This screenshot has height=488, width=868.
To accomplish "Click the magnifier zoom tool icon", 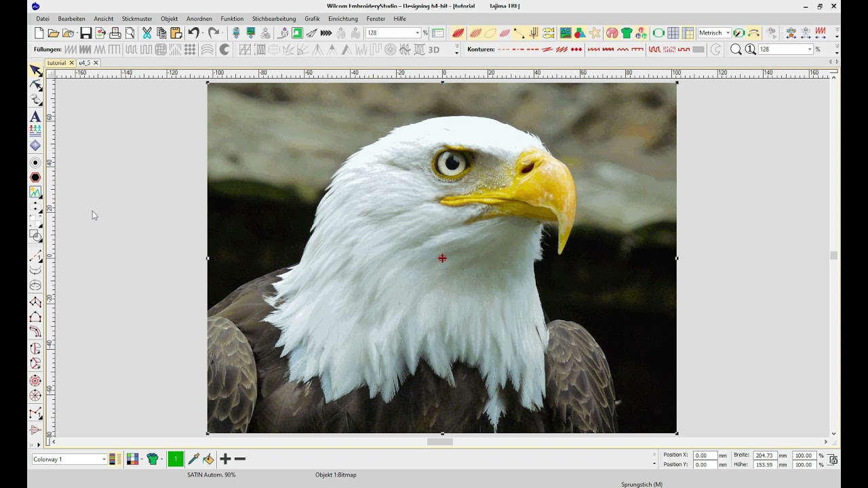I will pyautogui.click(x=736, y=49).
